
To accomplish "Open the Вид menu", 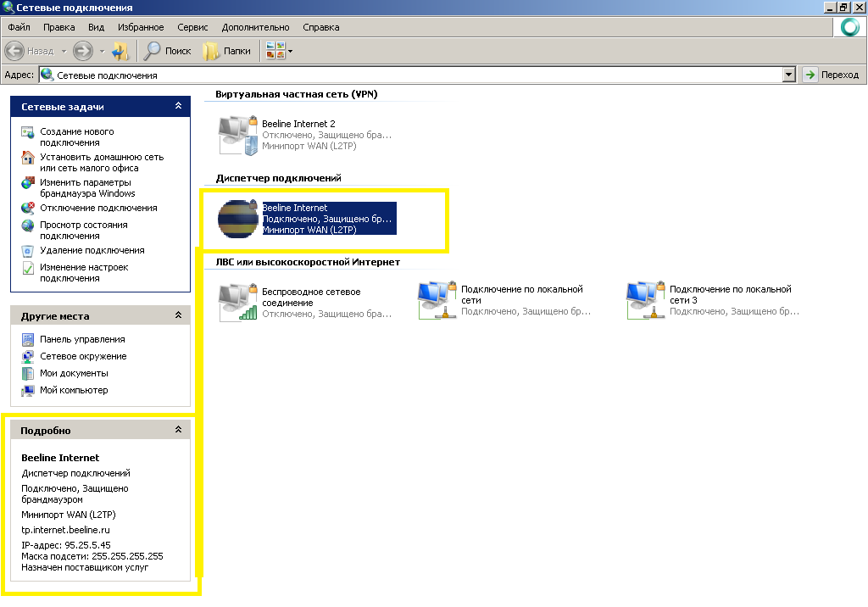I will [x=96, y=27].
